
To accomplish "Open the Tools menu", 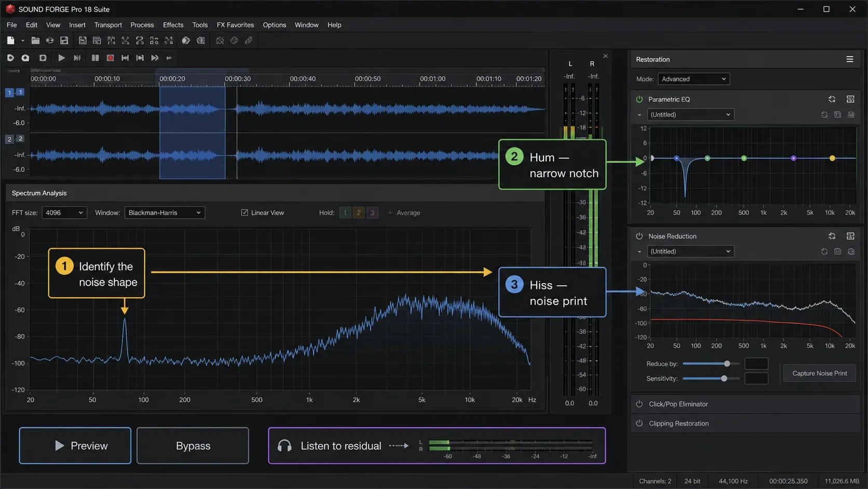I will coord(200,25).
